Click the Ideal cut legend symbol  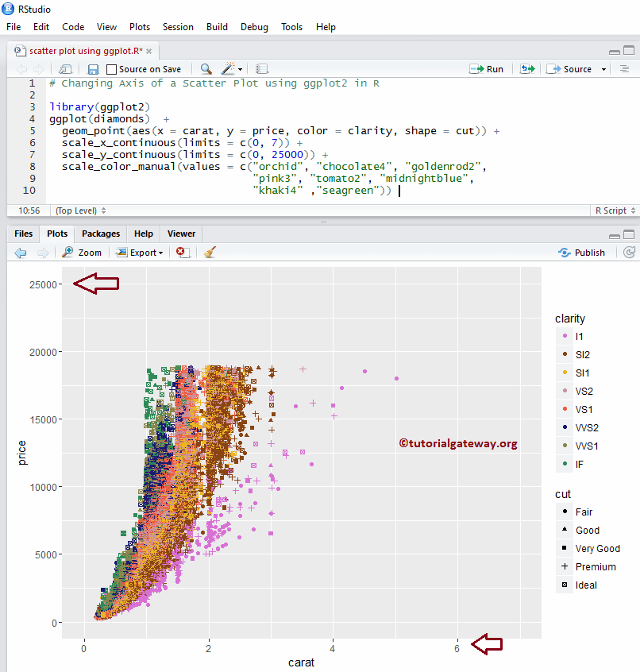pos(565,585)
